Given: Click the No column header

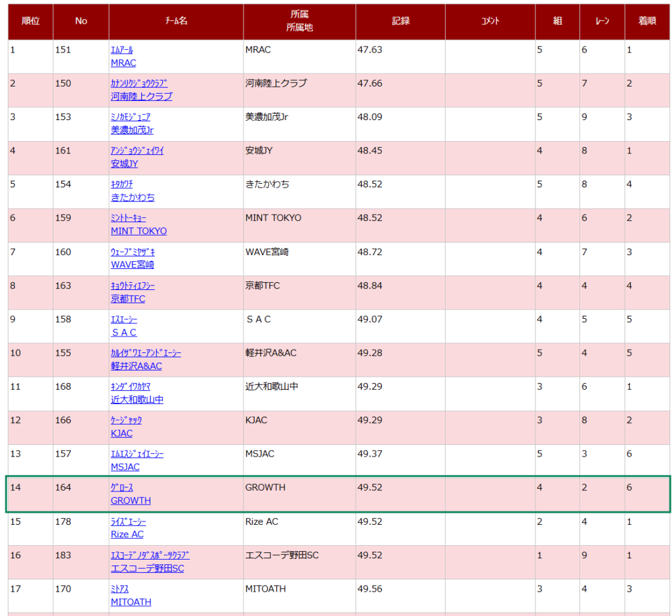Looking at the screenshot, I should click(x=81, y=22).
